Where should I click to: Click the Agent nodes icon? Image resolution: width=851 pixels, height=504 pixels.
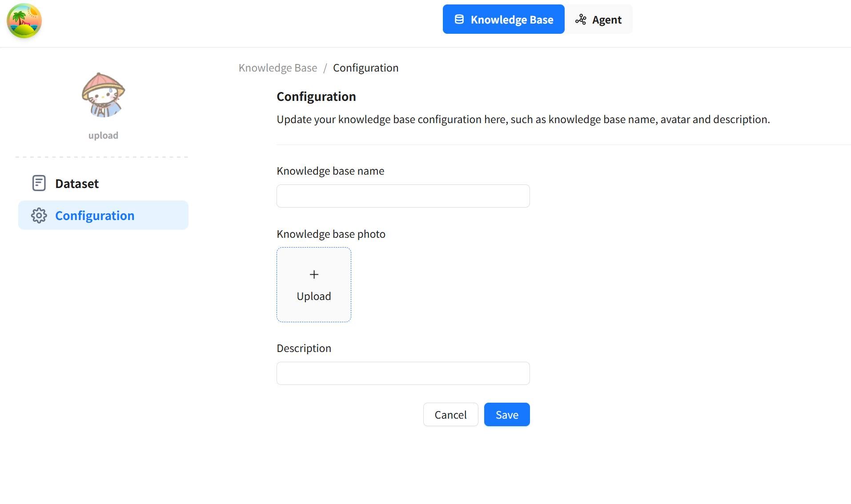(x=581, y=20)
